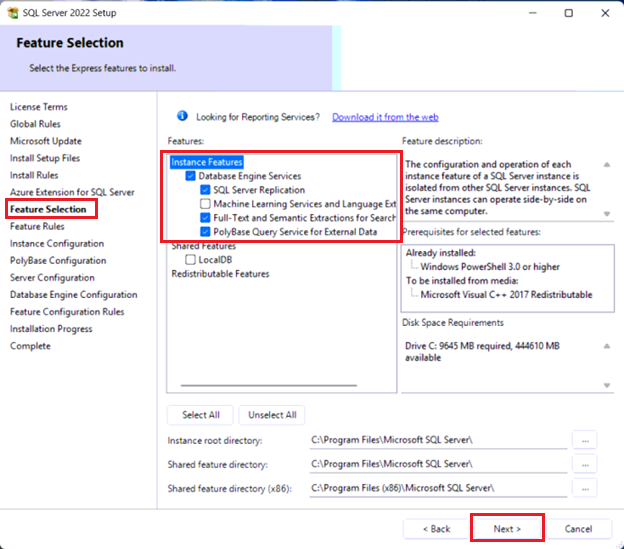Click the Install Rules step
624x549 pixels.
[34, 175]
